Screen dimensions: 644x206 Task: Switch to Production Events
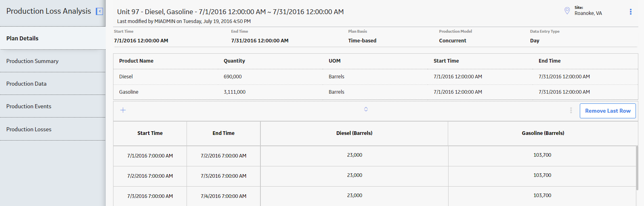29,106
